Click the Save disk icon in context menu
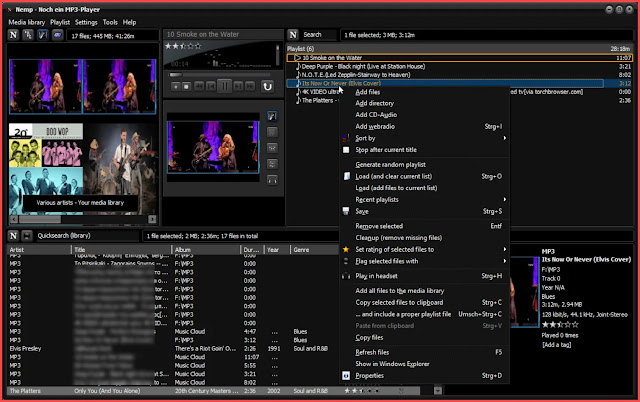 pyautogui.click(x=346, y=211)
